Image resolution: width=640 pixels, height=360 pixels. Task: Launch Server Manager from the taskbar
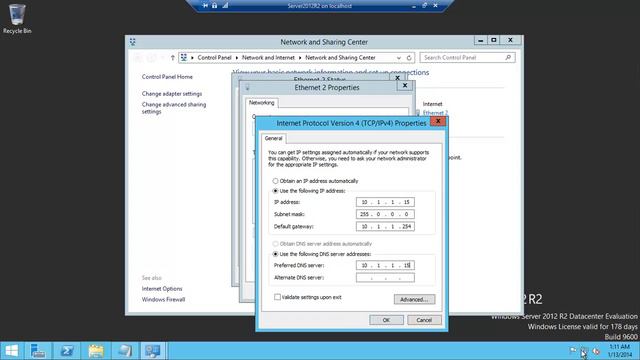38,351
